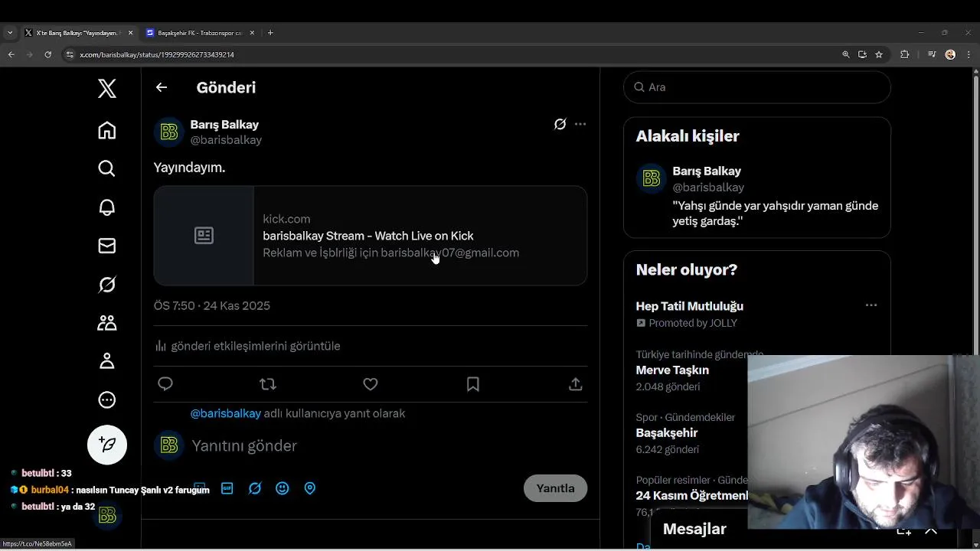This screenshot has height=551, width=980.
Task: Open 24 Kasım Öğretmenler trend
Action: coord(691,496)
